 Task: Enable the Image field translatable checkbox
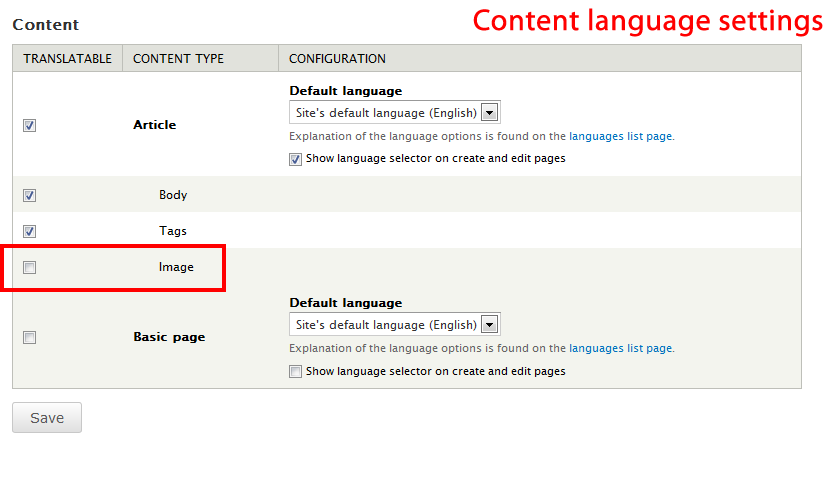[29, 267]
